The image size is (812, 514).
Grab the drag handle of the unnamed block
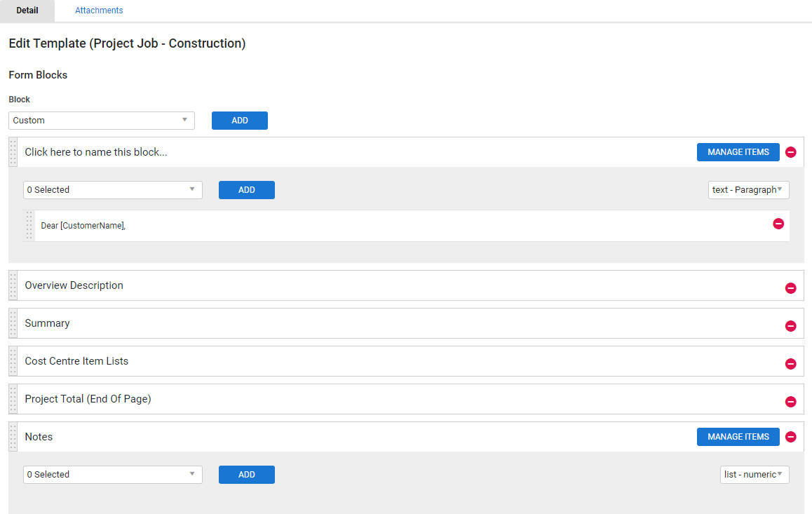point(13,152)
